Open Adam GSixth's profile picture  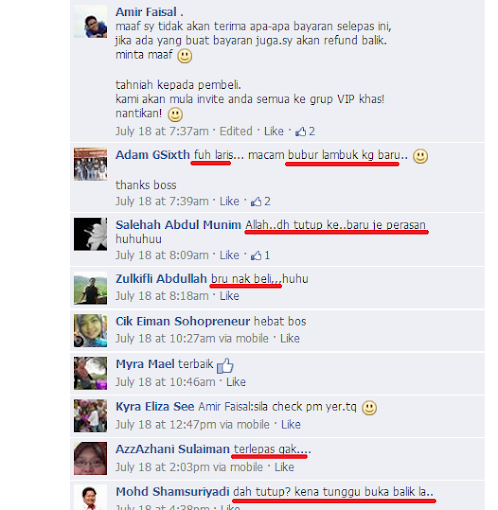[90, 165]
